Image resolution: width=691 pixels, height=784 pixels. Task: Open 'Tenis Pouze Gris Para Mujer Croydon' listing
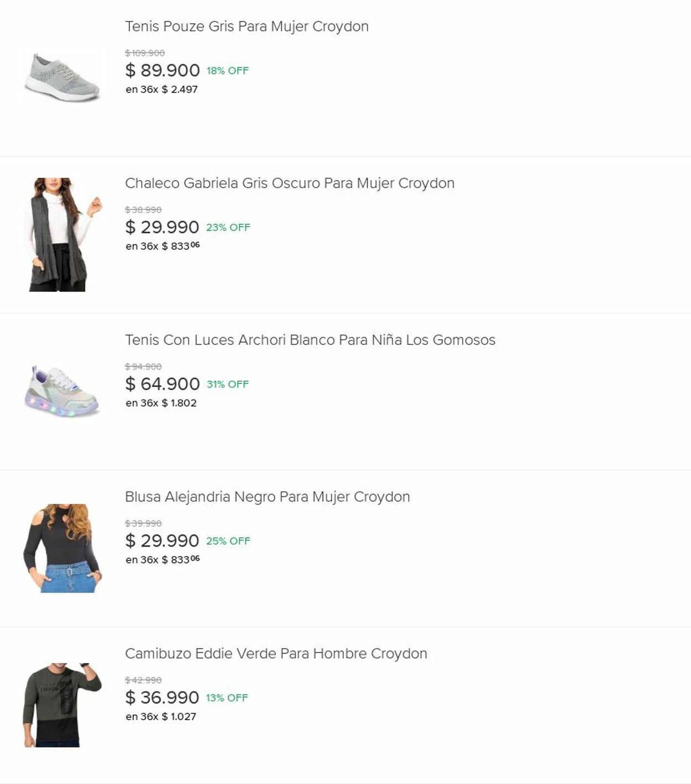click(x=247, y=27)
